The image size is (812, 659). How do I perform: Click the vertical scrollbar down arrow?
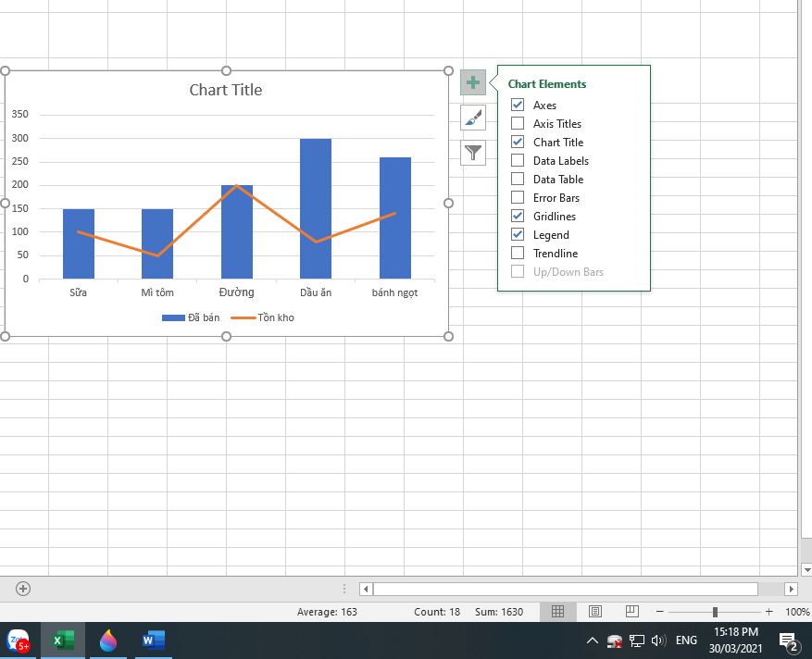[806, 569]
